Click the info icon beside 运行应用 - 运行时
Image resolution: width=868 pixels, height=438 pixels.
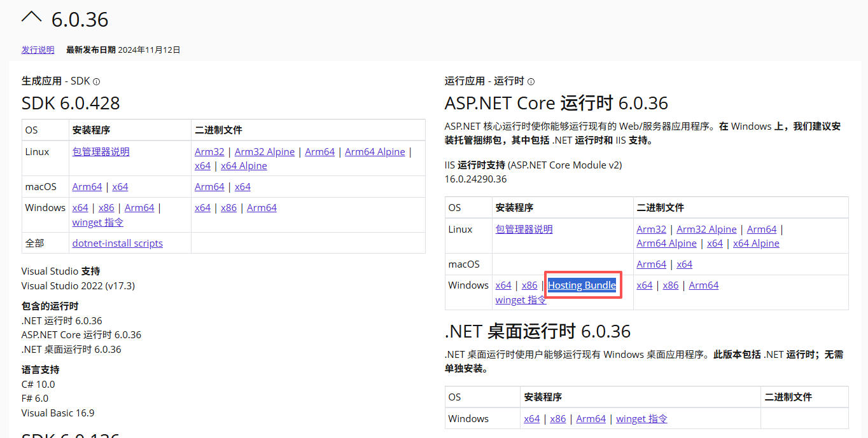click(x=531, y=81)
